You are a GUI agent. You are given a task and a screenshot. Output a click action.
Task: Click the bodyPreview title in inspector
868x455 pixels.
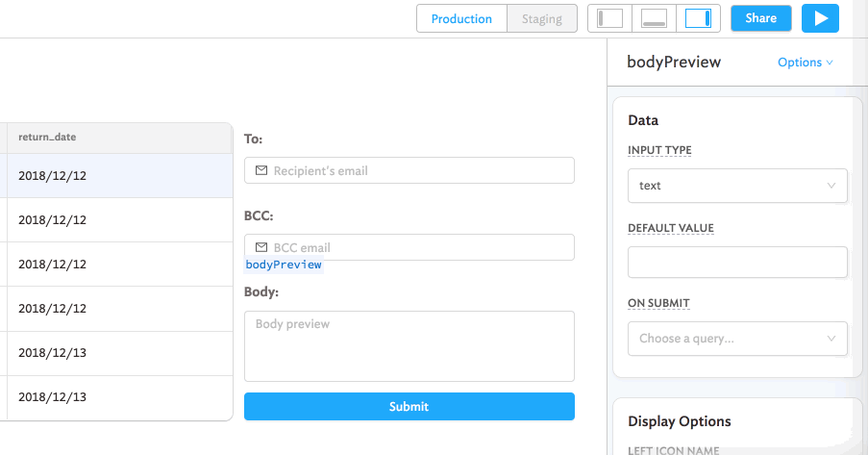[674, 63]
